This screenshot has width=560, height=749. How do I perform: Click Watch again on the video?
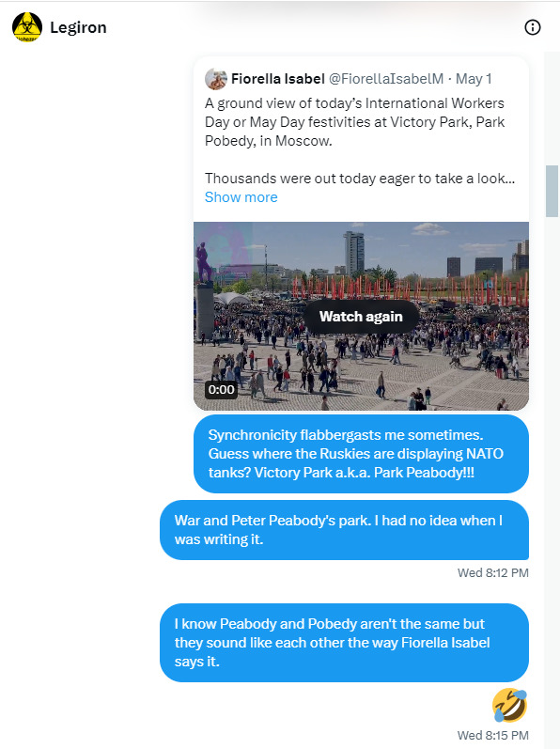[361, 316]
